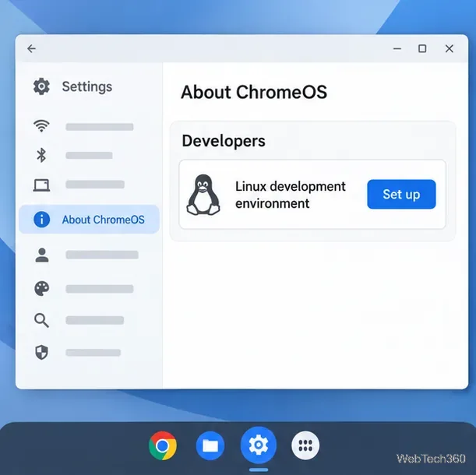476x475 pixels.
Task: Launch Chrome from the shelf
Action: (x=163, y=445)
